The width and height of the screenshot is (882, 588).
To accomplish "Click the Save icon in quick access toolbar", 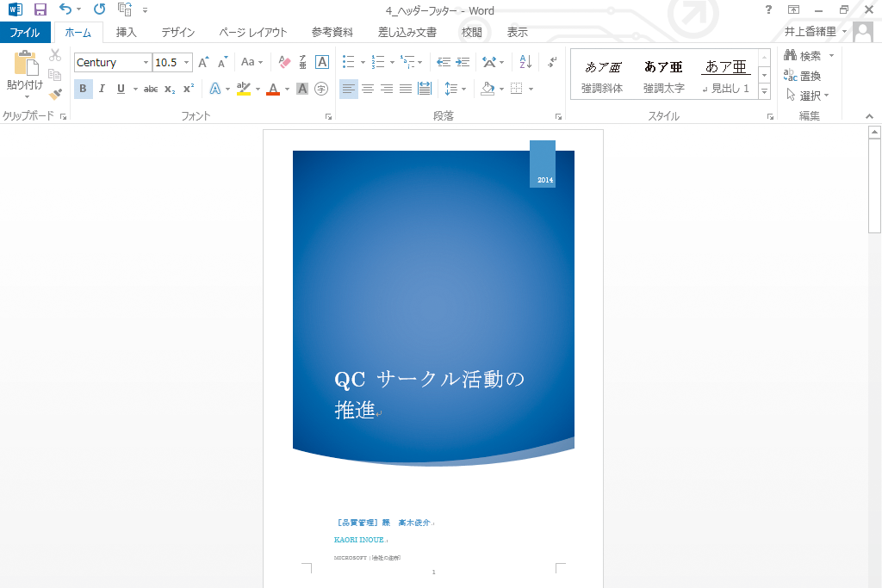I will click(x=40, y=9).
